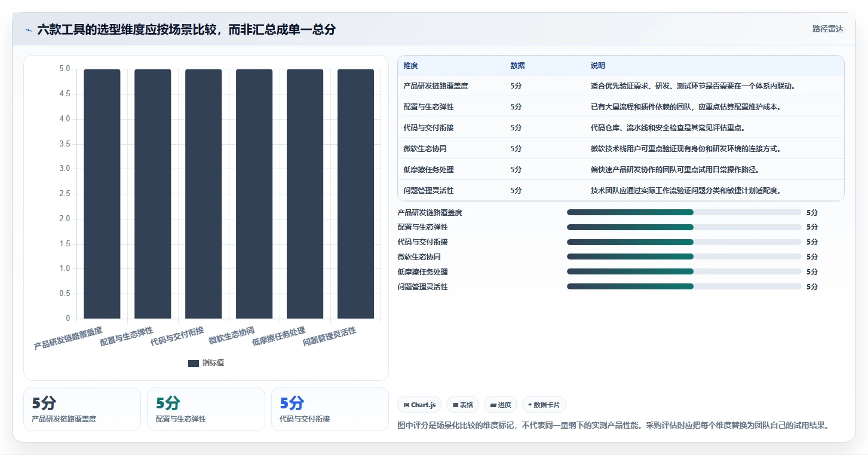The image size is (868, 455).
Task: Click the 5分 value beside the 问题管理灵活性 progress bar
Action: [x=812, y=287]
